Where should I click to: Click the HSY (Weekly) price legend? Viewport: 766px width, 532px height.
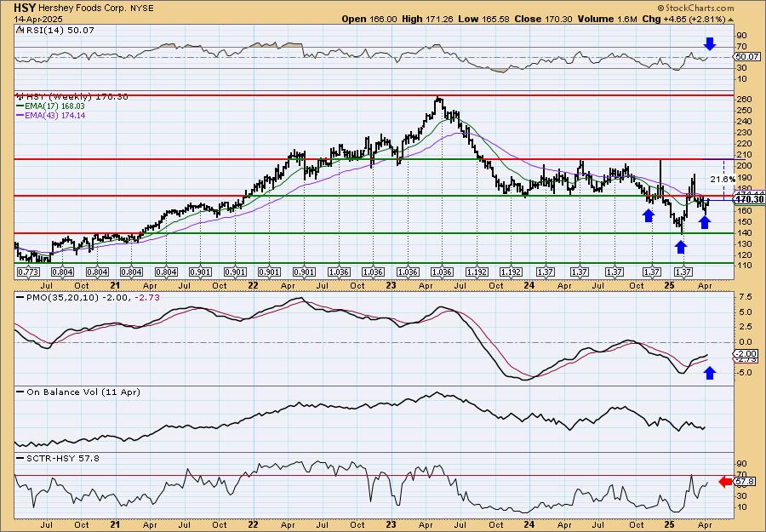71,97
